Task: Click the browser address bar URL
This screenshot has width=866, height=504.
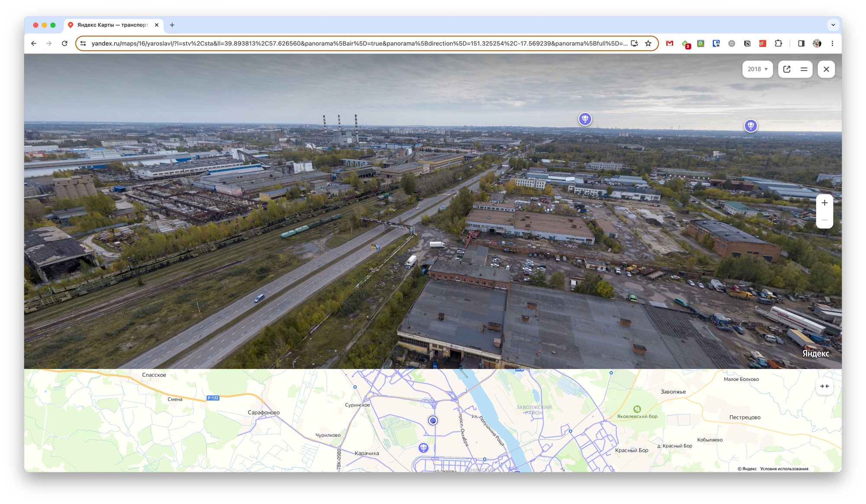Action: click(x=359, y=43)
